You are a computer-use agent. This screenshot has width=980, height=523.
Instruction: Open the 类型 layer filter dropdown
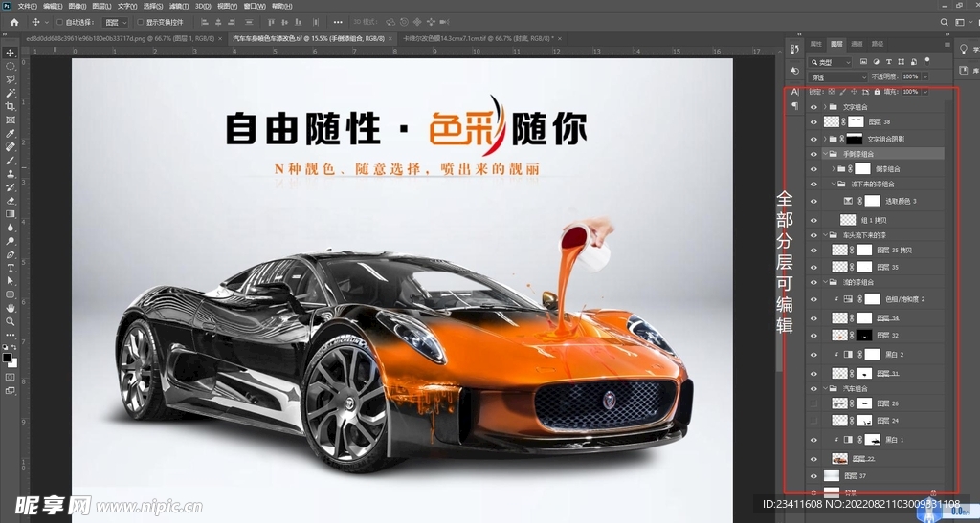tap(830, 62)
